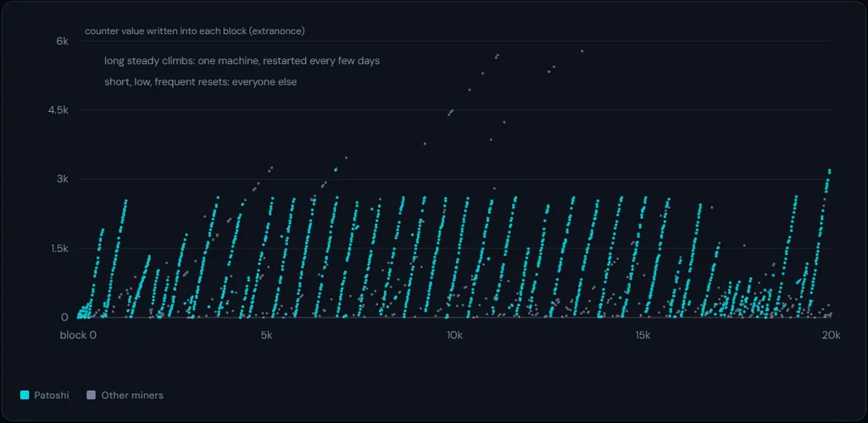This screenshot has height=423, width=868.
Task: Select the chart title about extranonce counter
Action: click(x=195, y=31)
